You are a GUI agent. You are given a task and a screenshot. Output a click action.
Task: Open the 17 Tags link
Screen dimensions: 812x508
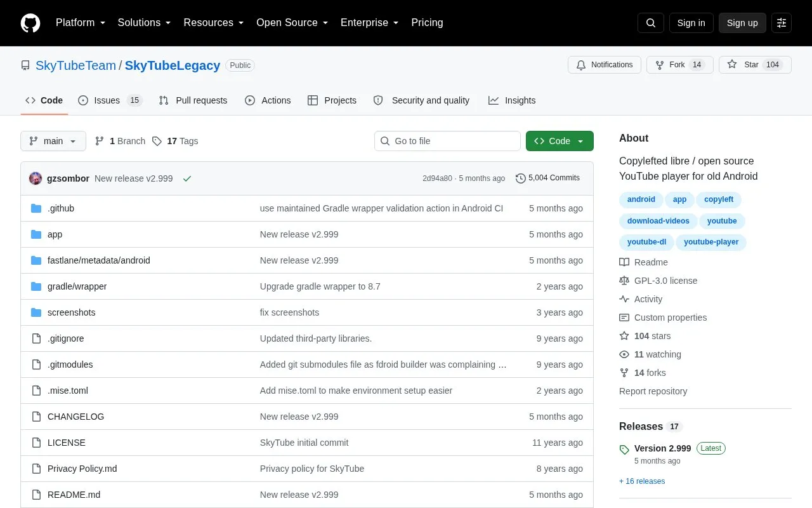pyautogui.click(x=175, y=141)
